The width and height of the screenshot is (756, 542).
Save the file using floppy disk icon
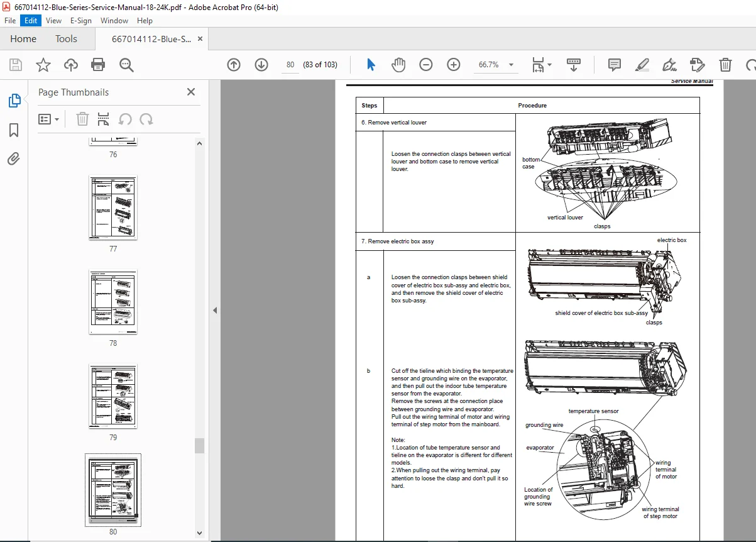pos(16,64)
